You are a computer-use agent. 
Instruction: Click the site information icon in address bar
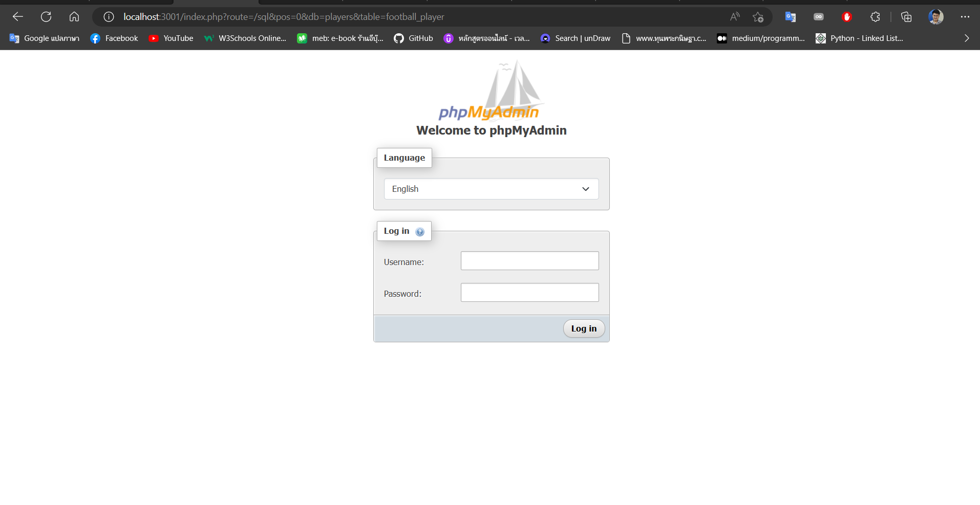108,16
